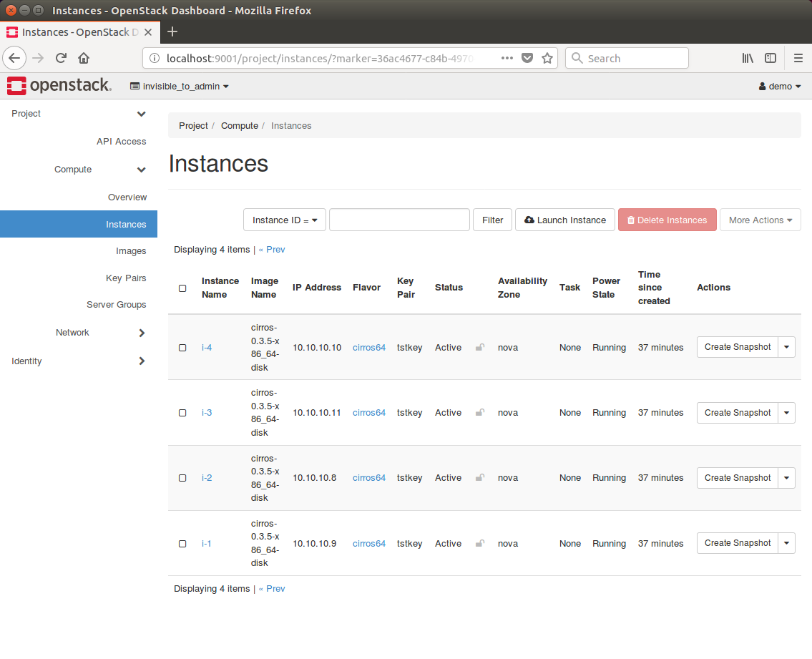The height and width of the screenshot is (659, 812).
Task: Toggle the Firefox sidebar icon
Action: (771, 58)
